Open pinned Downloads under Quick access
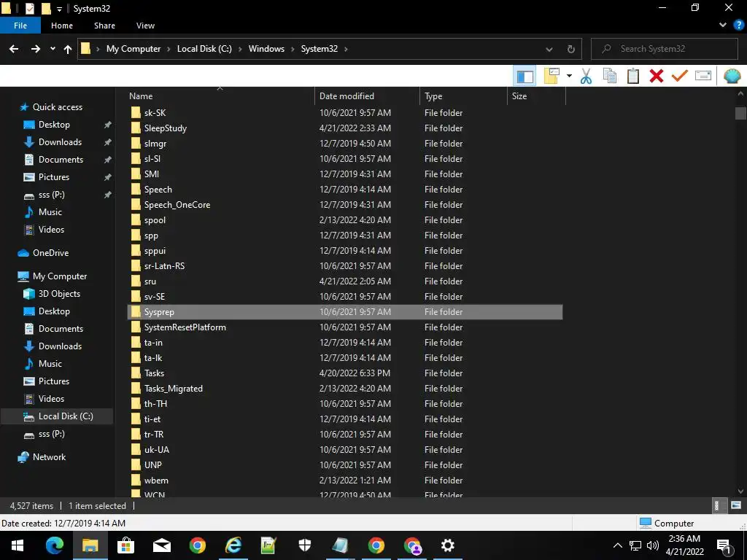747x560 pixels. click(x=60, y=142)
